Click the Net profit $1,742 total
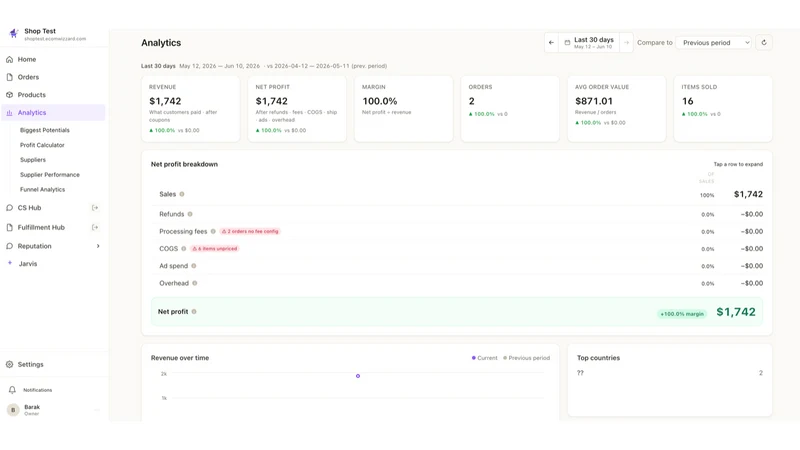The height and width of the screenshot is (450, 800). [736, 312]
